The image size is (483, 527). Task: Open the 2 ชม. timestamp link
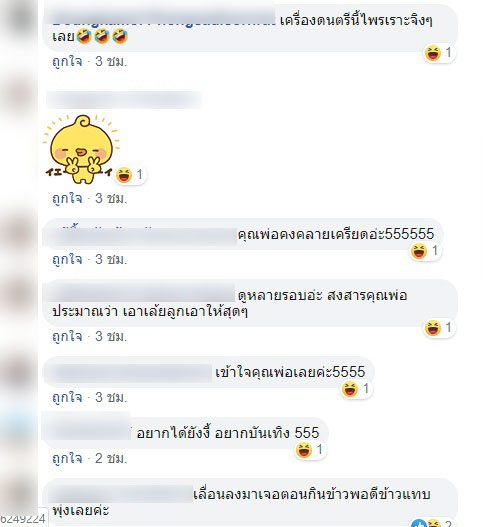pyautogui.click(x=111, y=458)
